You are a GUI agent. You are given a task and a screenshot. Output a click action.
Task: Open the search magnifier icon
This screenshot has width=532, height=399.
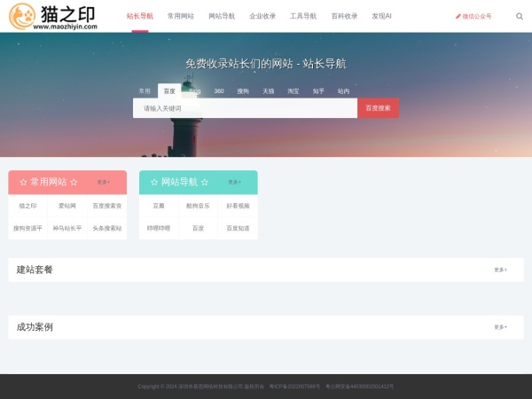coord(519,16)
